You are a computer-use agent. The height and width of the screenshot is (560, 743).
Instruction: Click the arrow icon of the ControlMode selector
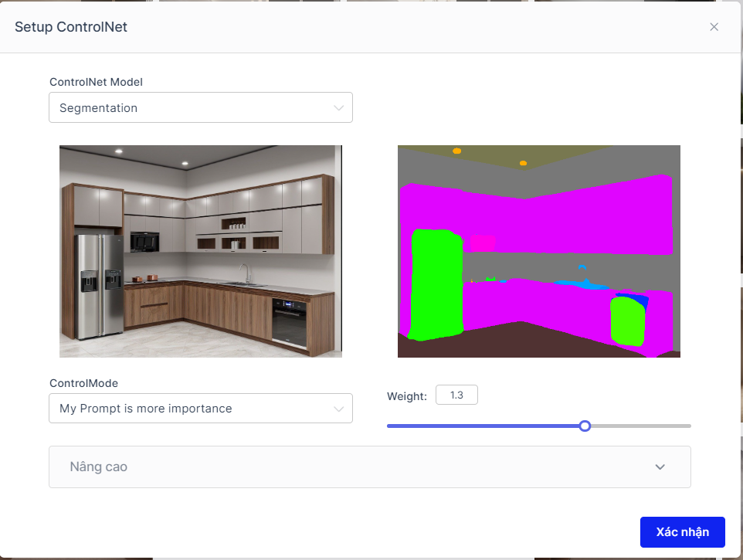(x=338, y=409)
